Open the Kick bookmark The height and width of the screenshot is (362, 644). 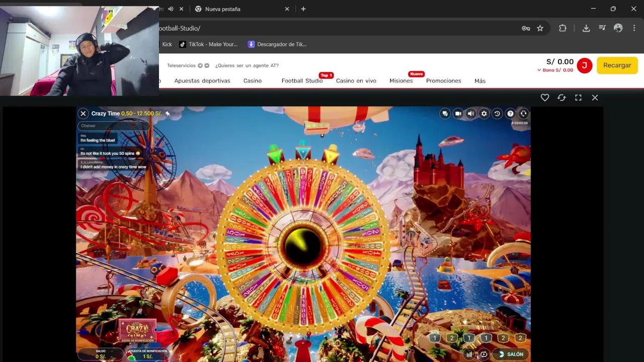coord(167,44)
